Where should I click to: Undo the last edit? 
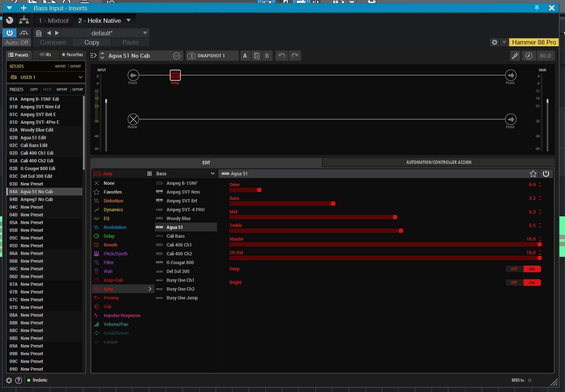click(x=281, y=55)
